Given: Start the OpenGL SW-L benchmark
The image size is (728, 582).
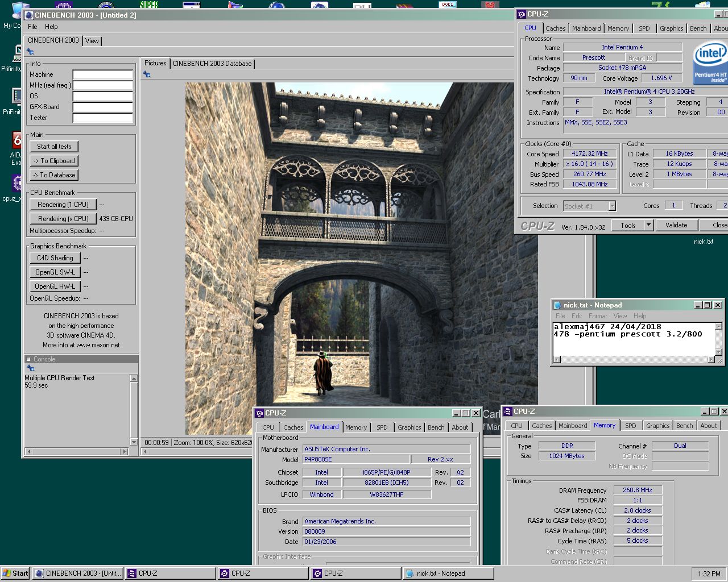Looking at the screenshot, I should pos(55,272).
